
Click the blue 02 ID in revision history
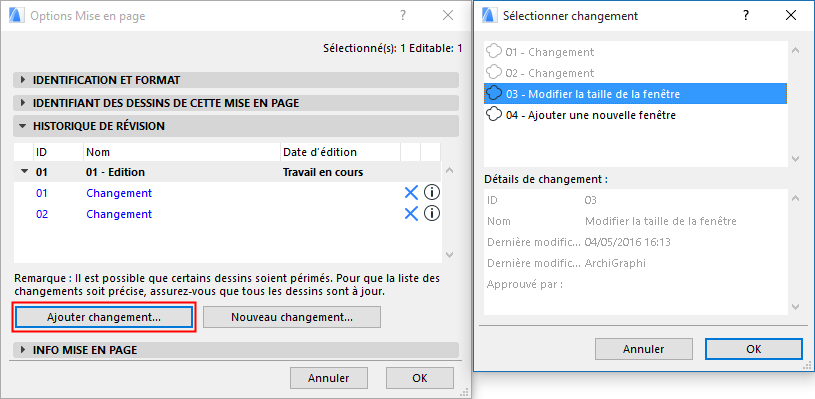click(x=42, y=214)
